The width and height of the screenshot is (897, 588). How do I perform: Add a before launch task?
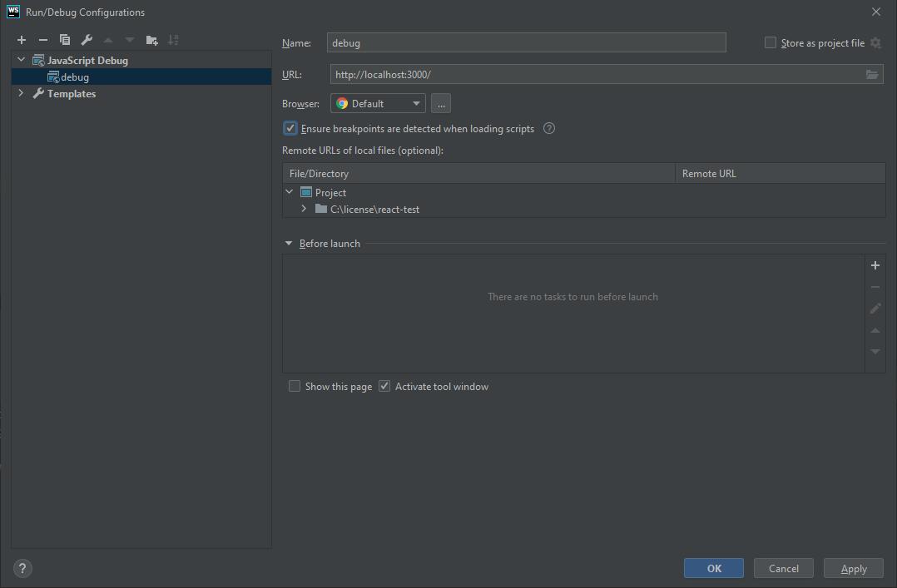(875, 265)
